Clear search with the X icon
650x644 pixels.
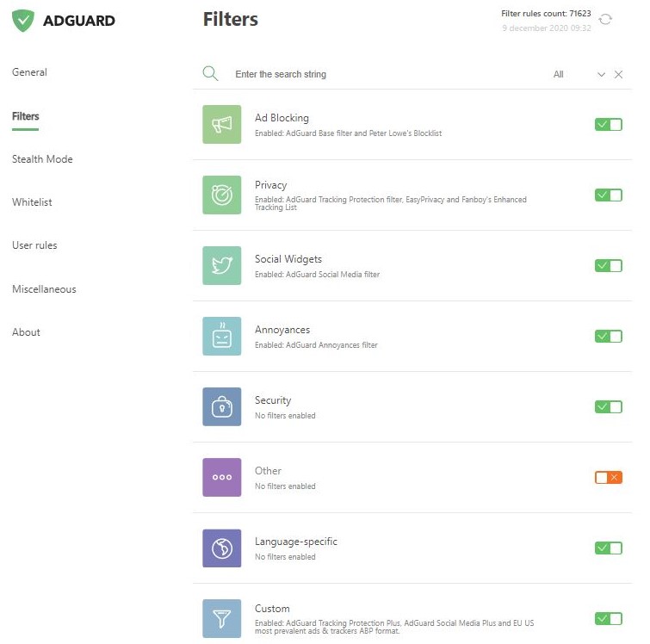click(x=618, y=74)
